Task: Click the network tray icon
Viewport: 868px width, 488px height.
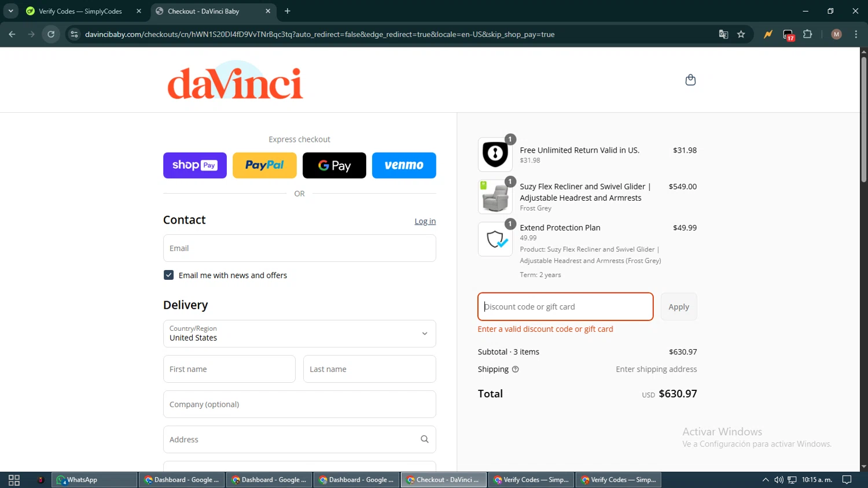Action: (x=792, y=480)
